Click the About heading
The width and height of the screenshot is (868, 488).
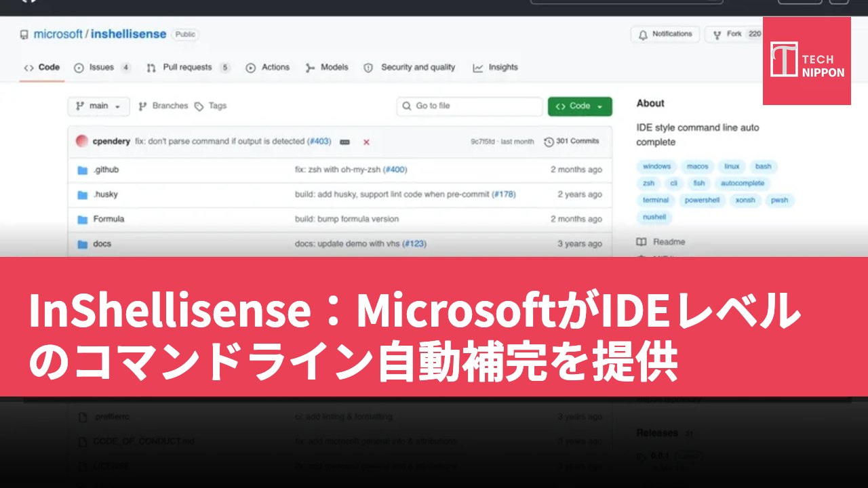click(650, 104)
